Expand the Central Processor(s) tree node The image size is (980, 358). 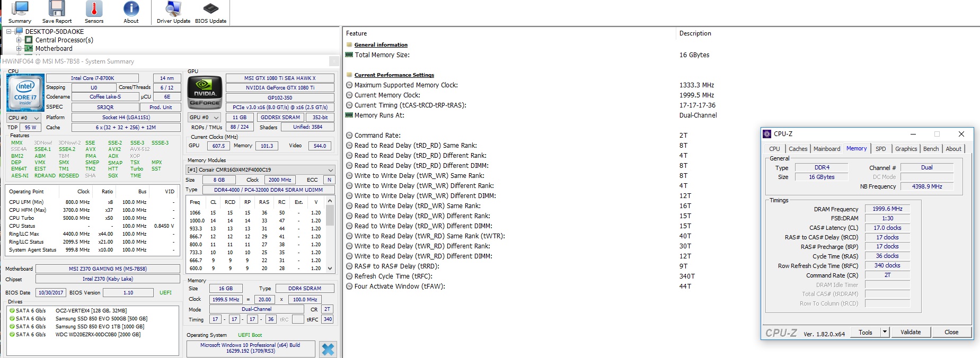[19, 40]
